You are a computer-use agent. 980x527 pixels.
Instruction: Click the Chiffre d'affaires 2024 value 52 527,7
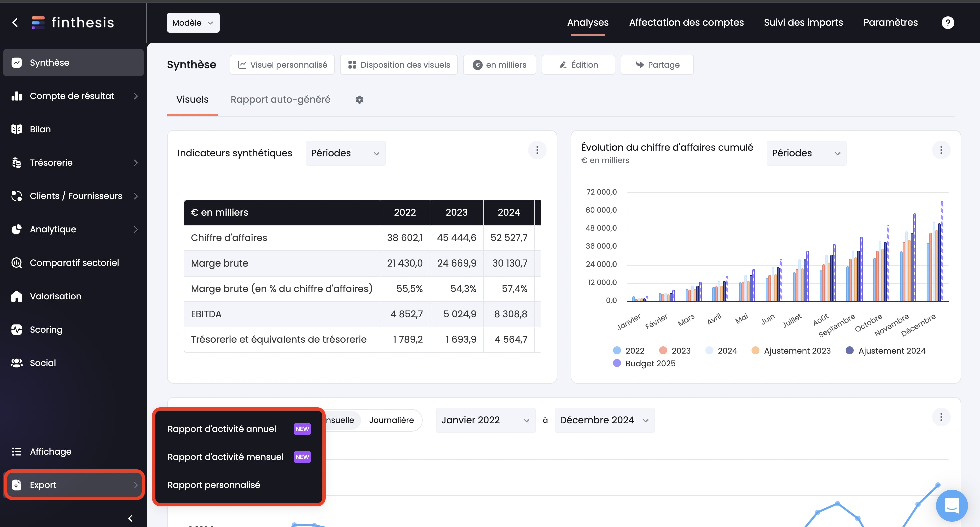coord(509,238)
